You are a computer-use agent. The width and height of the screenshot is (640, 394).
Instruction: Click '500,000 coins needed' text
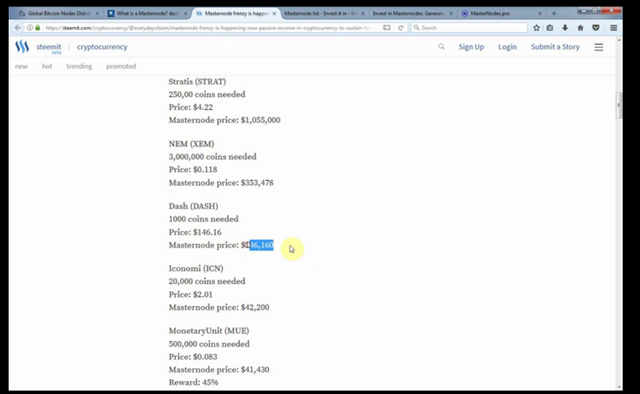(209, 344)
